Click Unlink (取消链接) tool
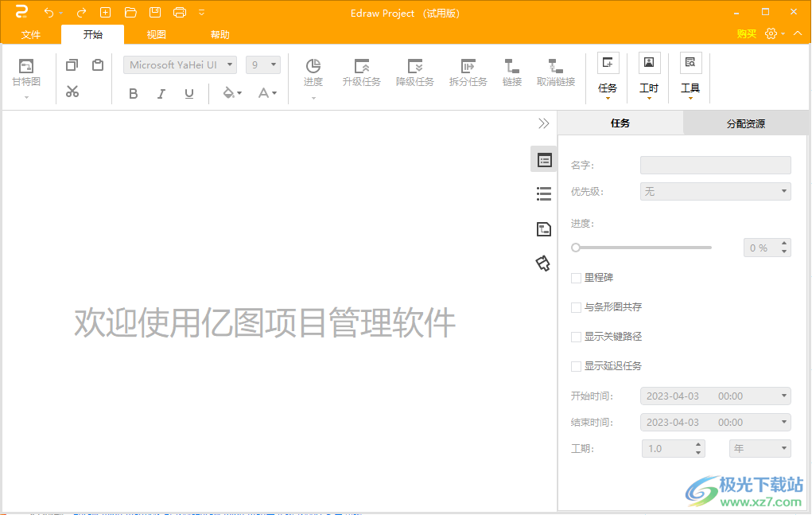Screen dimensions: 812x515 tap(556, 72)
